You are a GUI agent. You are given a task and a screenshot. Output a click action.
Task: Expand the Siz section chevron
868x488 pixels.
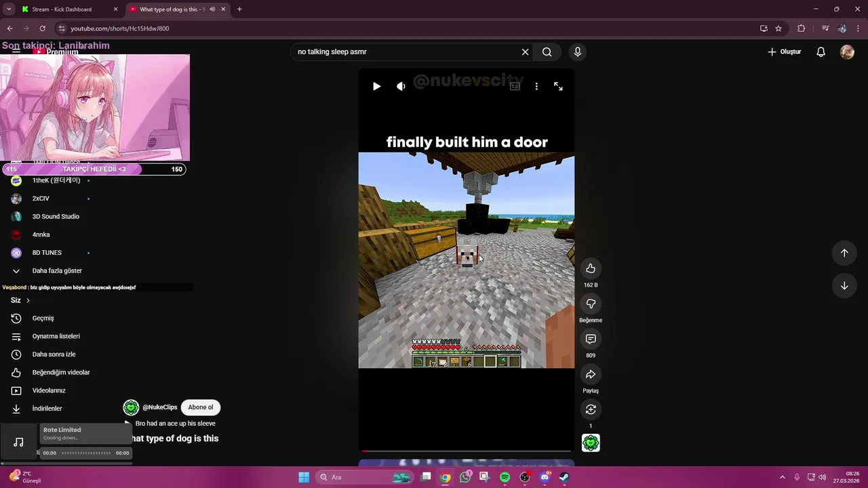click(x=28, y=300)
